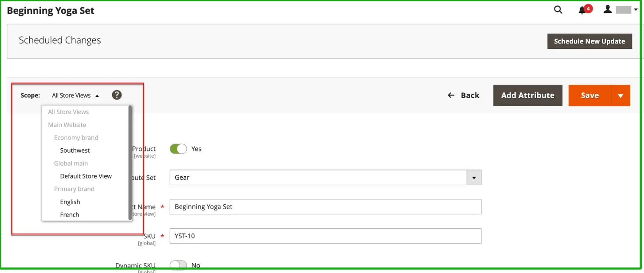Screen dimensions: 644x273
Task: Open the notifications bell icon
Action: [582, 10]
